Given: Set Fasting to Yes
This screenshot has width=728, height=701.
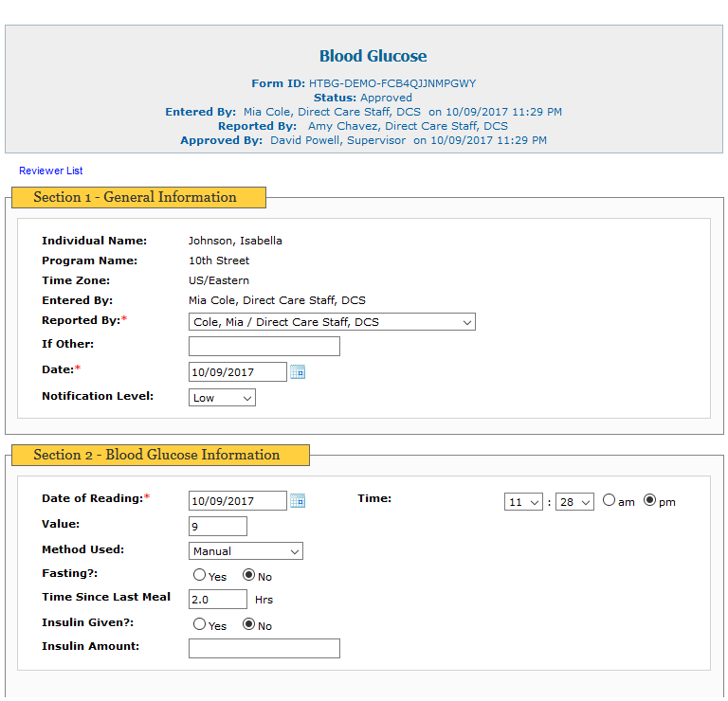Looking at the screenshot, I should click(x=199, y=575).
